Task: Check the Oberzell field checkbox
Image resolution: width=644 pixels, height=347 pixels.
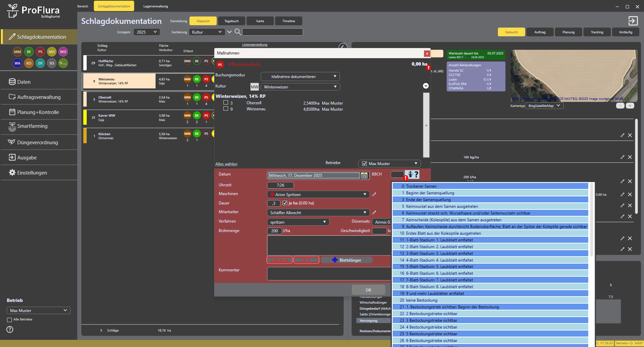Action: 226,103
